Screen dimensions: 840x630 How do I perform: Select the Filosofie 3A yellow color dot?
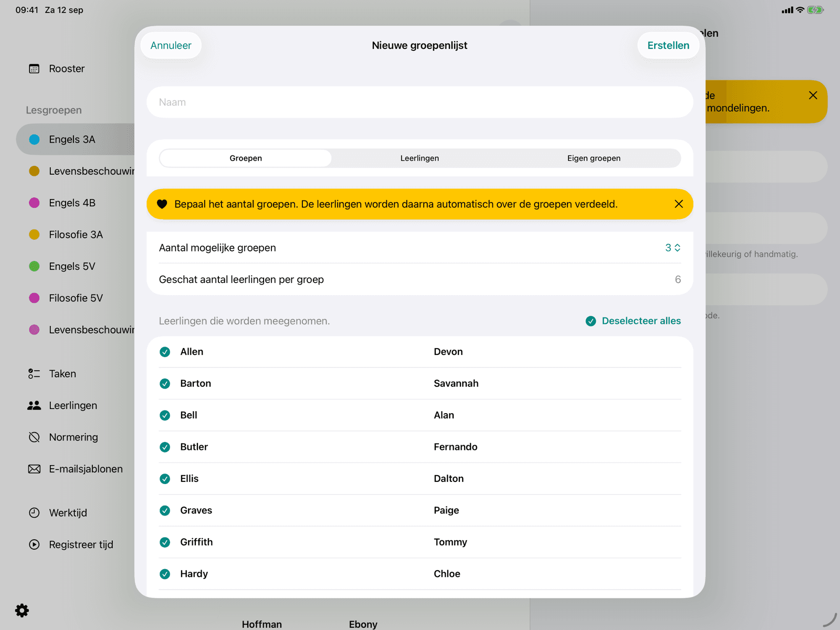tap(34, 235)
